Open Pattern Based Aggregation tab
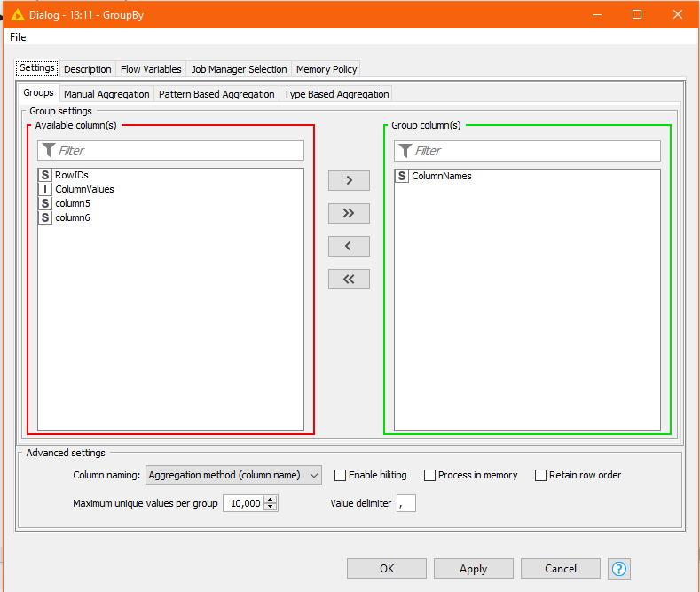The image size is (700, 592). pyautogui.click(x=216, y=94)
